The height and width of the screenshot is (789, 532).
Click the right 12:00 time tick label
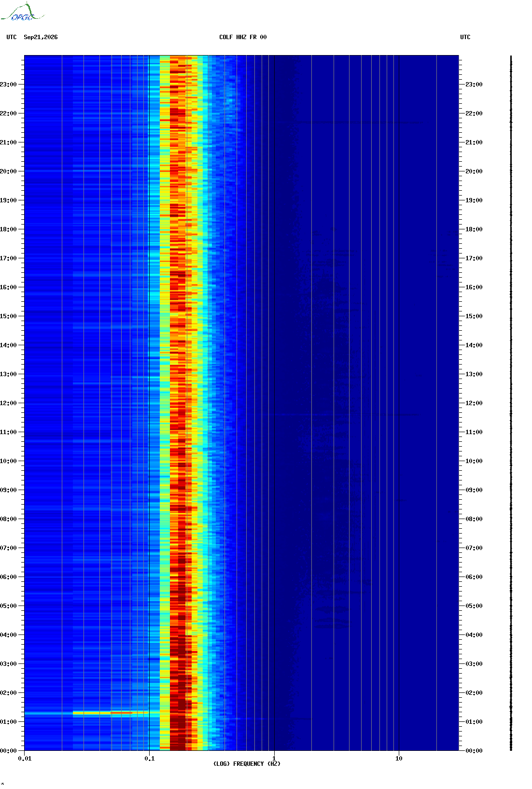(x=474, y=403)
